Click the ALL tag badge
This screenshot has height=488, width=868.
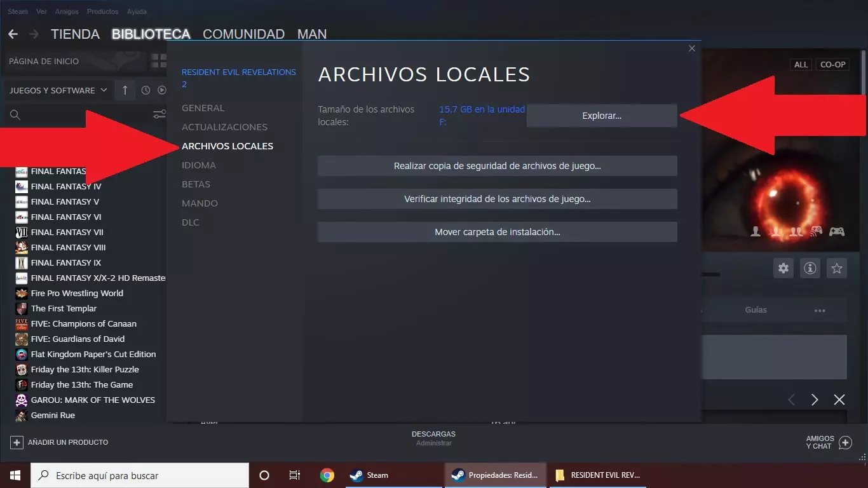click(x=801, y=64)
